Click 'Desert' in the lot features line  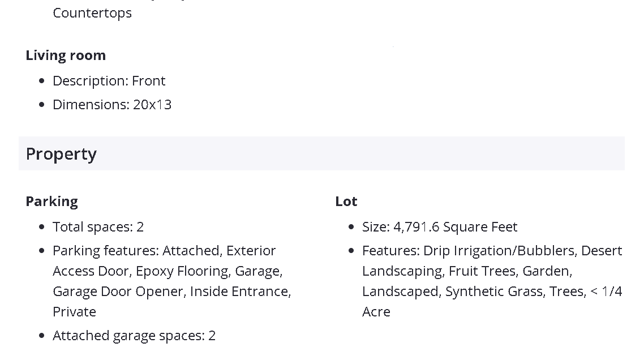click(x=602, y=251)
